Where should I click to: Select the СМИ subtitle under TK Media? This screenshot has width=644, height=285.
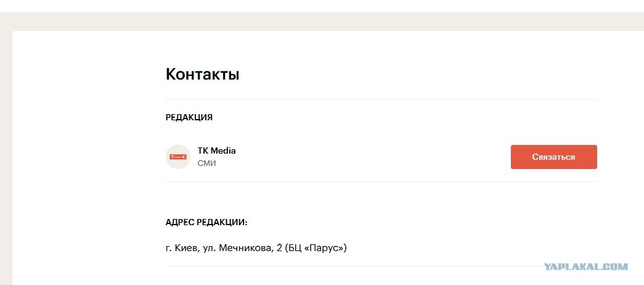[x=206, y=163]
